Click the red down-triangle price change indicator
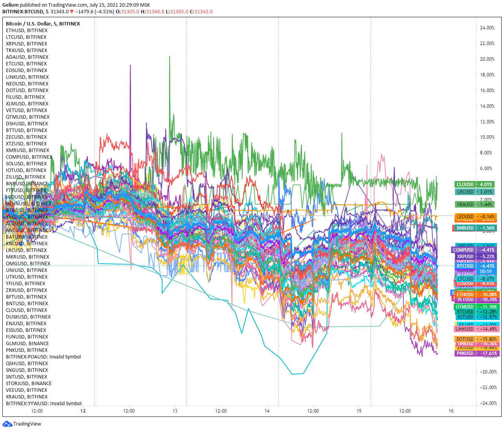 tap(72, 12)
